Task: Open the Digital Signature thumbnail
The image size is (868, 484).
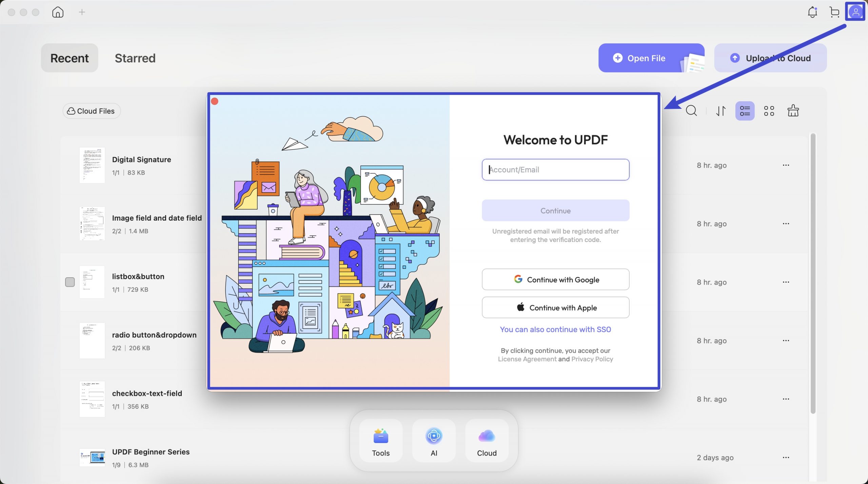Action: 92,165
